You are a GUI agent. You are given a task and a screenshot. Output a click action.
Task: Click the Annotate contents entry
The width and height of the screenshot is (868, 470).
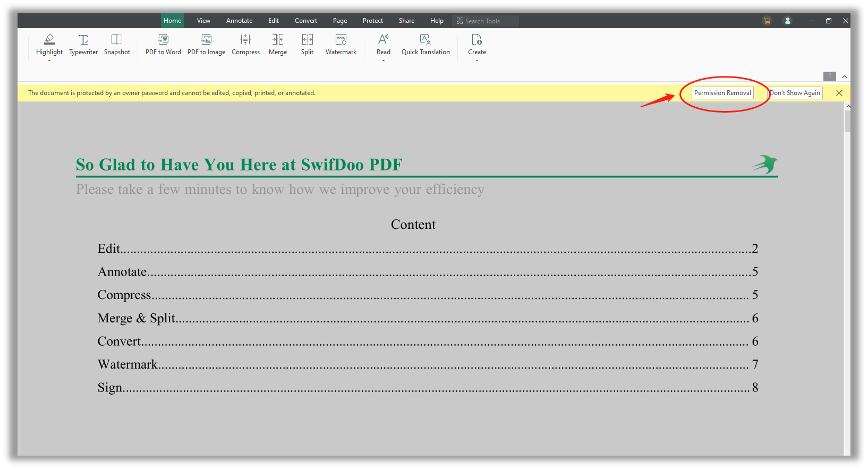(x=428, y=272)
